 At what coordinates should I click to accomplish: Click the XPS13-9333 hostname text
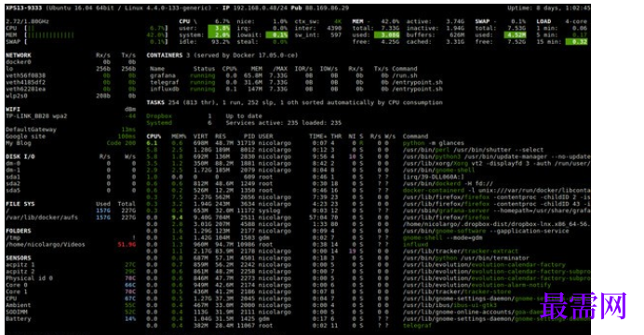(x=24, y=7)
